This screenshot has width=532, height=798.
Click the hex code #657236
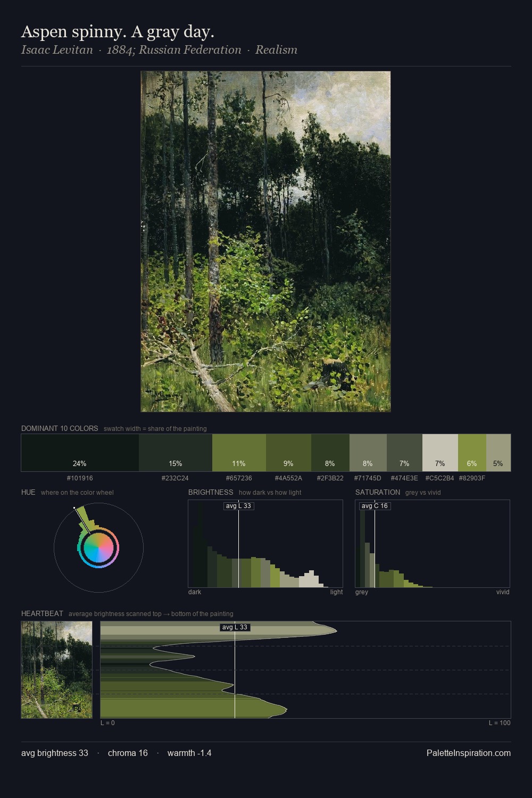[239, 478]
